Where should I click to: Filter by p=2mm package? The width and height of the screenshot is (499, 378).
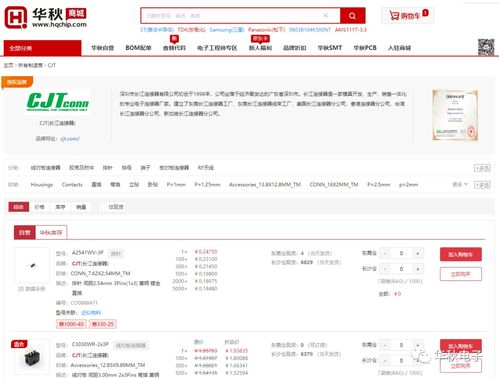[x=408, y=185]
